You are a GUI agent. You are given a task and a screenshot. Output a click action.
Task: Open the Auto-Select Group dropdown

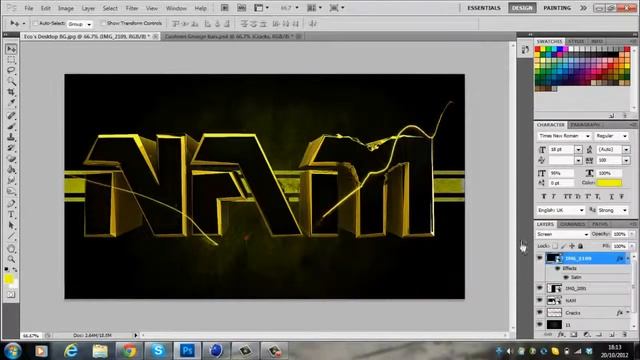point(80,24)
